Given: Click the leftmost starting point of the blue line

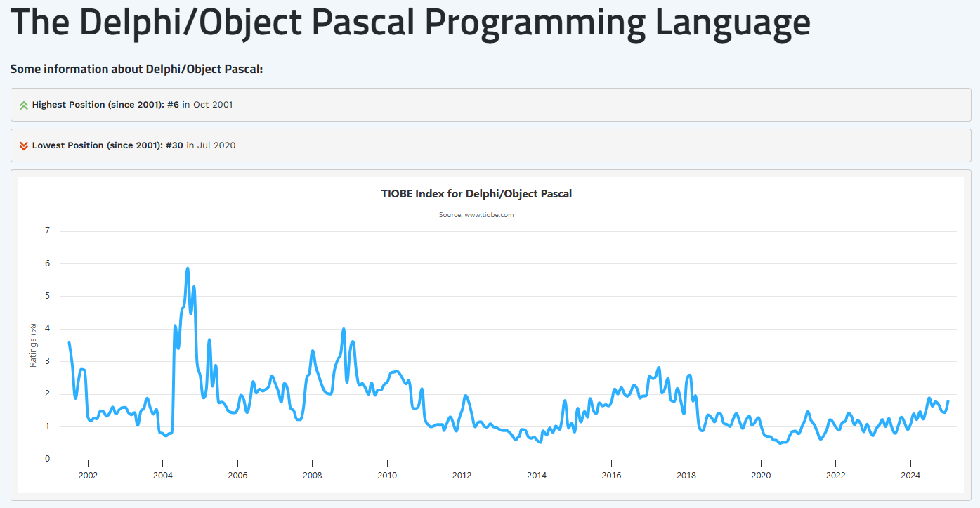Looking at the screenshot, I should pos(69,343).
